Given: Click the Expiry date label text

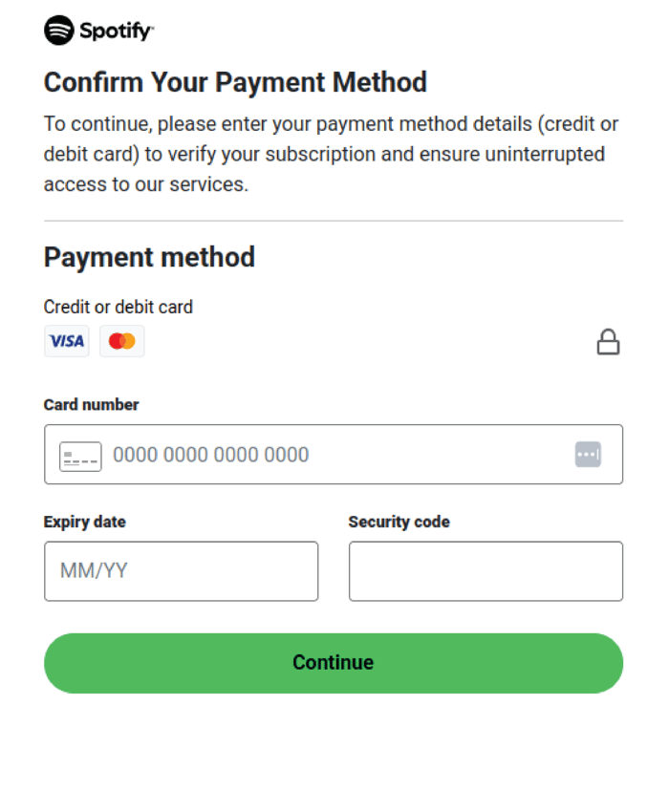Looking at the screenshot, I should 84,522.
